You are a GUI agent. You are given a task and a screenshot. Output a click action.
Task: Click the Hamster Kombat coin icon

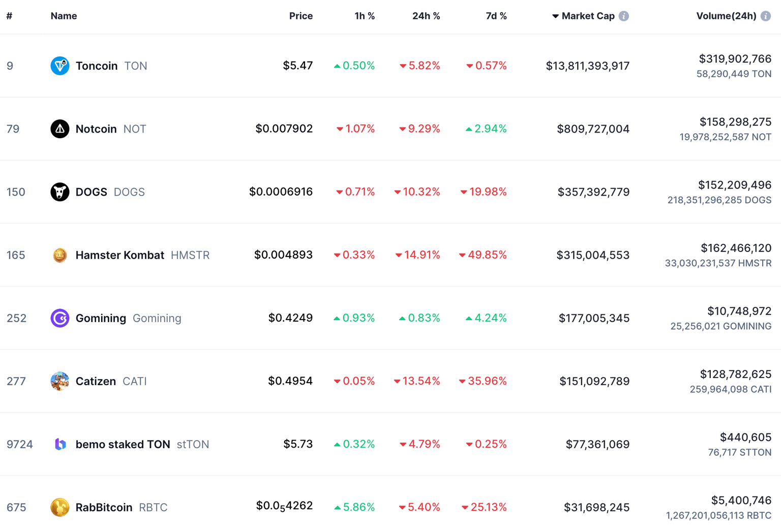[59, 255]
